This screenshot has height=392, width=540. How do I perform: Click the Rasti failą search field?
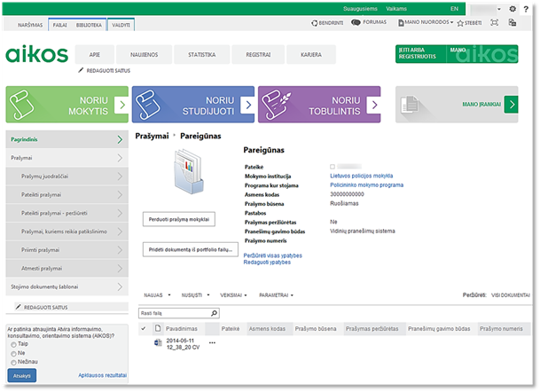click(x=179, y=313)
